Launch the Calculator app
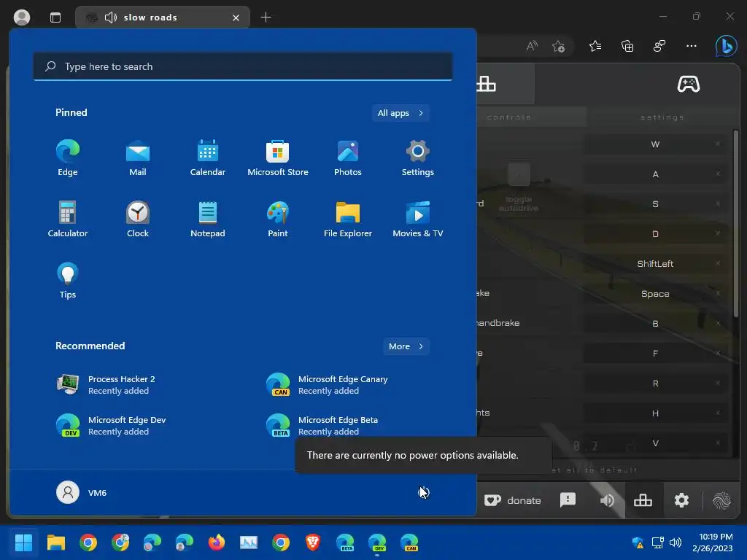This screenshot has height=560, width=747. coord(68,219)
